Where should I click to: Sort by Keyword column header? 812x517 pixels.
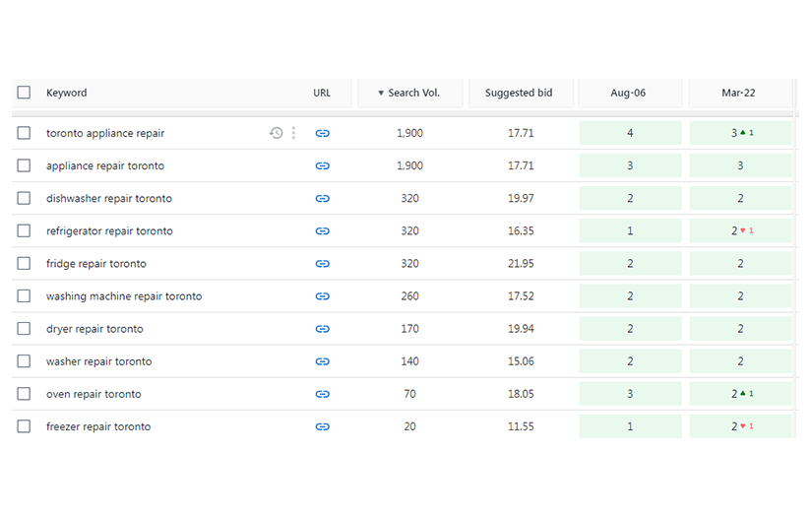tap(66, 93)
